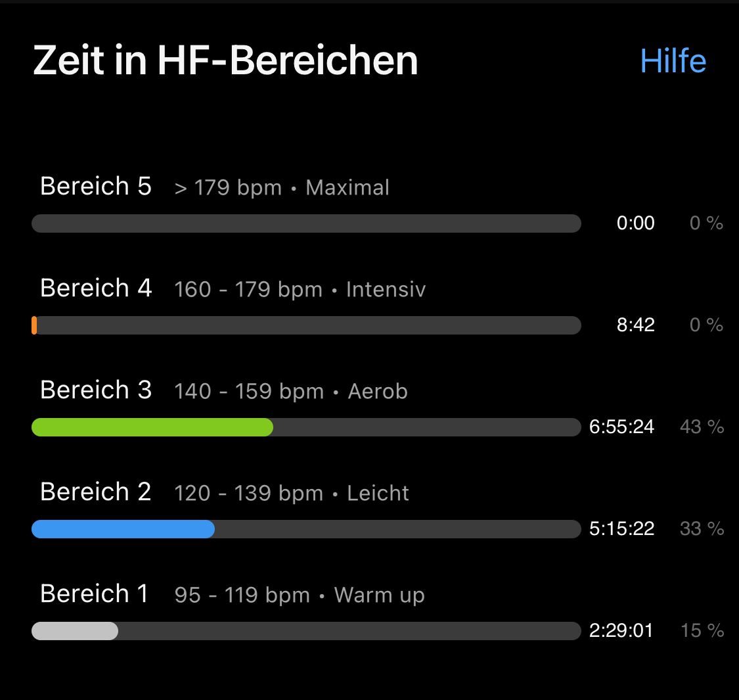
Task: Select the Bereich 4 label
Action: pyautogui.click(x=96, y=288)
